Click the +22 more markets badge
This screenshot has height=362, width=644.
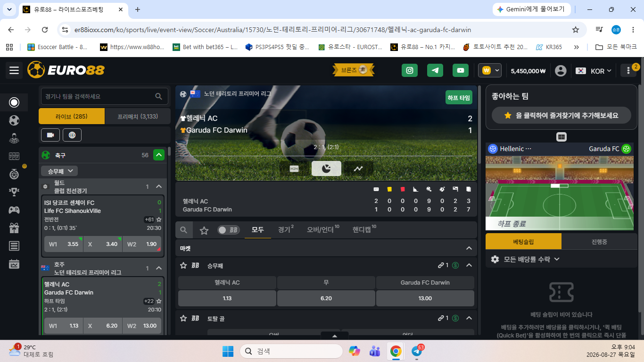coord(149,301)
